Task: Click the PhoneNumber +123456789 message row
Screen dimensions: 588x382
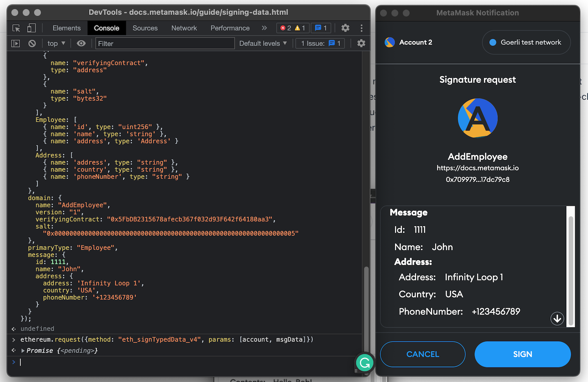Action: pyautogui.click(x=459, y=311)
